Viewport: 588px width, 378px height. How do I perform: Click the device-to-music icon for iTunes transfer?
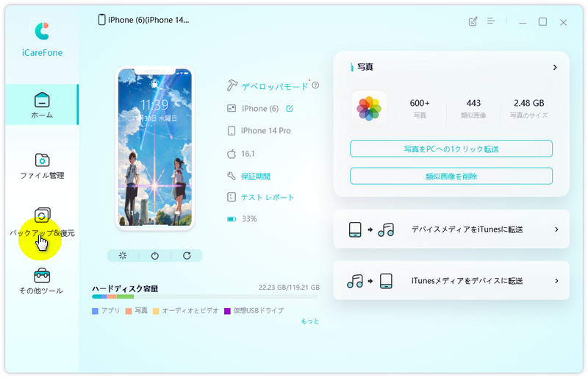click(x=371, y=229)
